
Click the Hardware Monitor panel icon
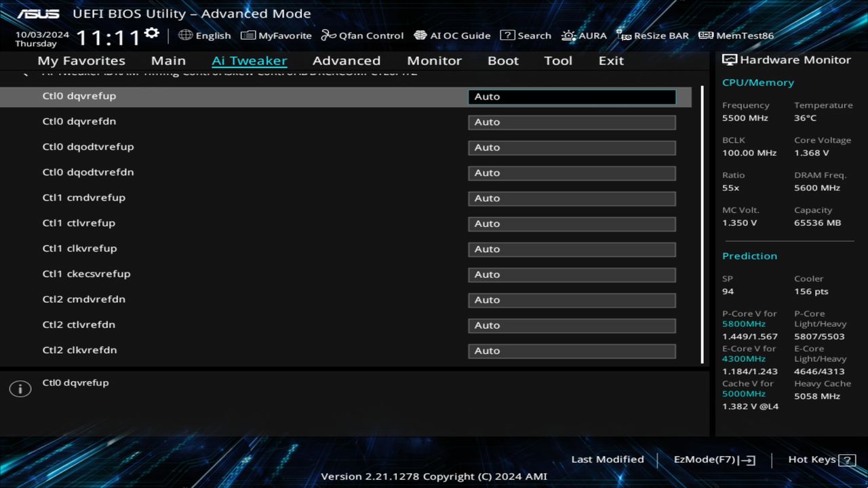[731, 60]
